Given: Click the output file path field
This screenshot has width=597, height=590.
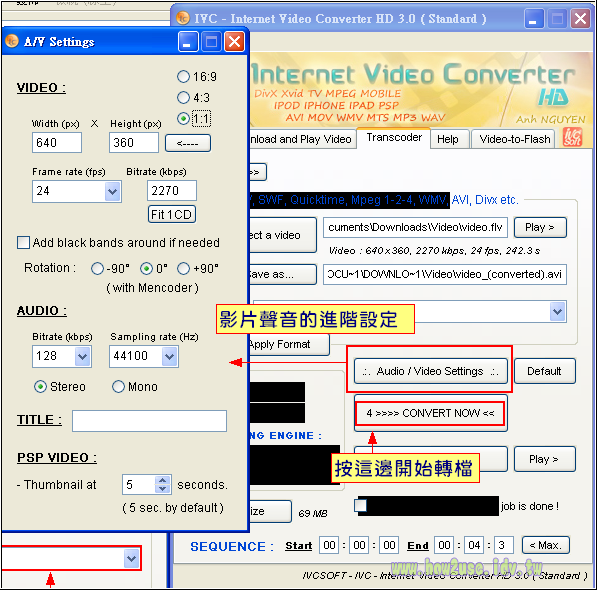Looking at the screenshot, I should point(445,274).
